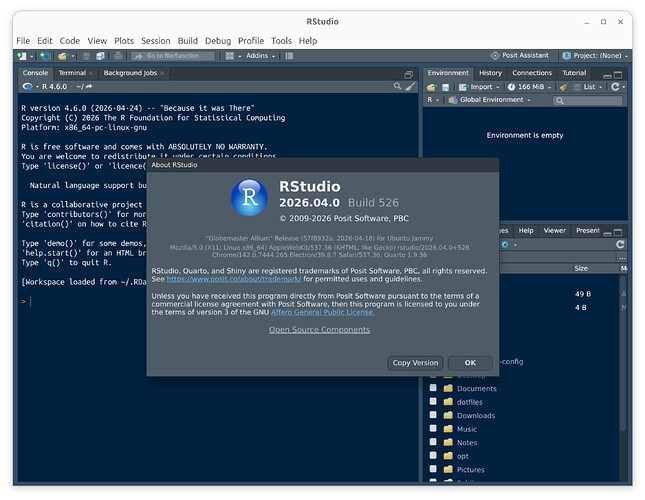Click the Save current document icon
The width and height of the screenshot is (645, 500).
86,56
